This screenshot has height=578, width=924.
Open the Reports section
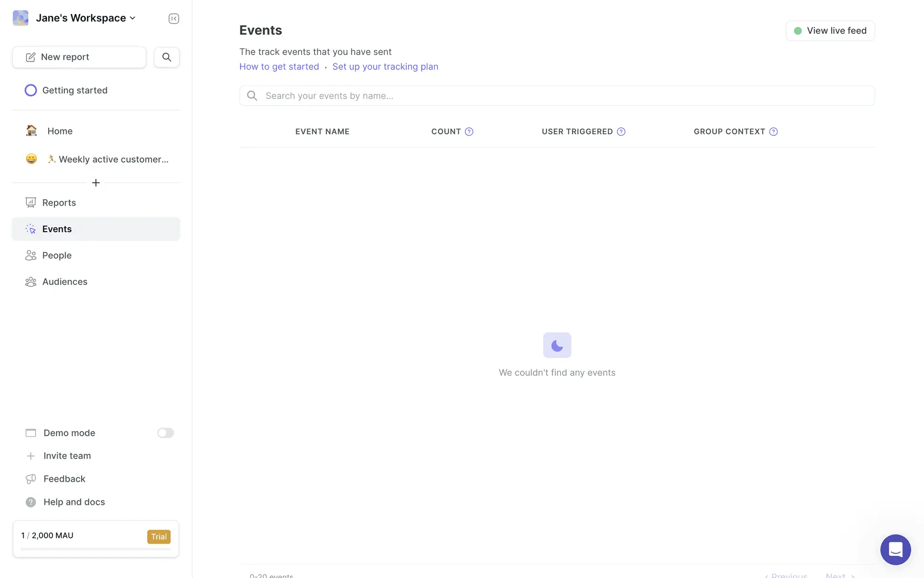(x=59, y=203)
